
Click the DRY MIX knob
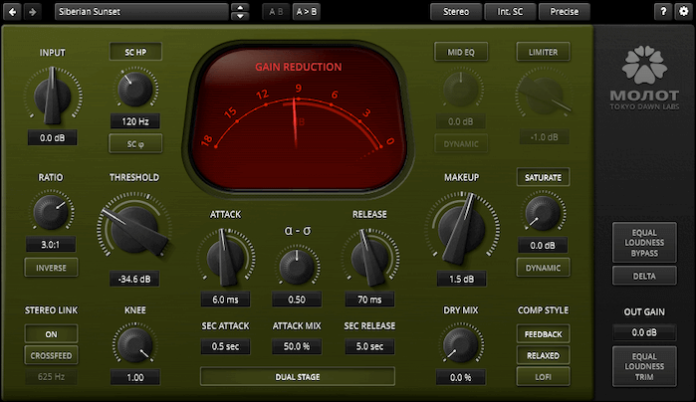(x=461, y=345)
